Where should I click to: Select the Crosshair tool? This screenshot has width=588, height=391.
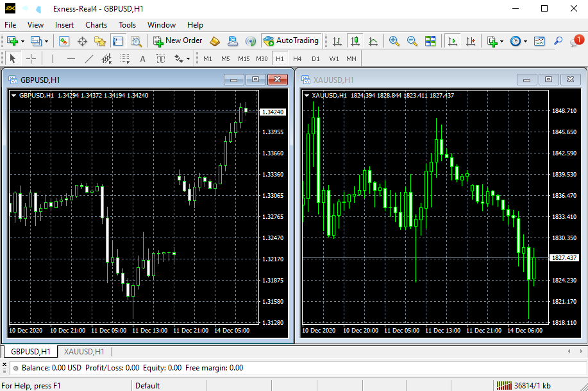31,58
